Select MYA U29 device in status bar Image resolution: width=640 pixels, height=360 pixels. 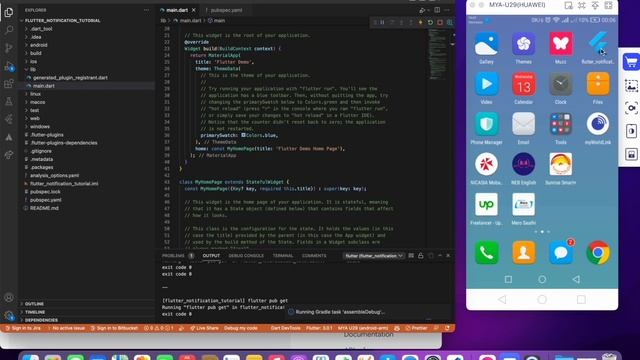coord(363,328)
